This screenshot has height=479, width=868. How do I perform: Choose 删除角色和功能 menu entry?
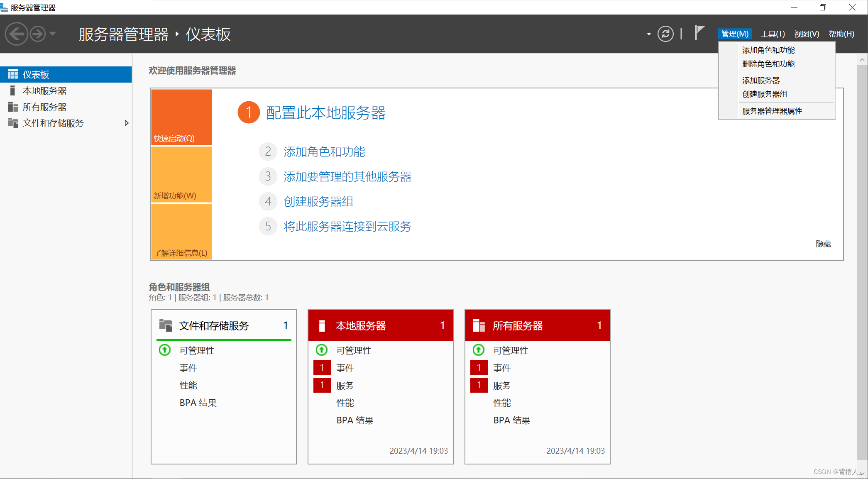pyautogui.click(x=777, y=64)
